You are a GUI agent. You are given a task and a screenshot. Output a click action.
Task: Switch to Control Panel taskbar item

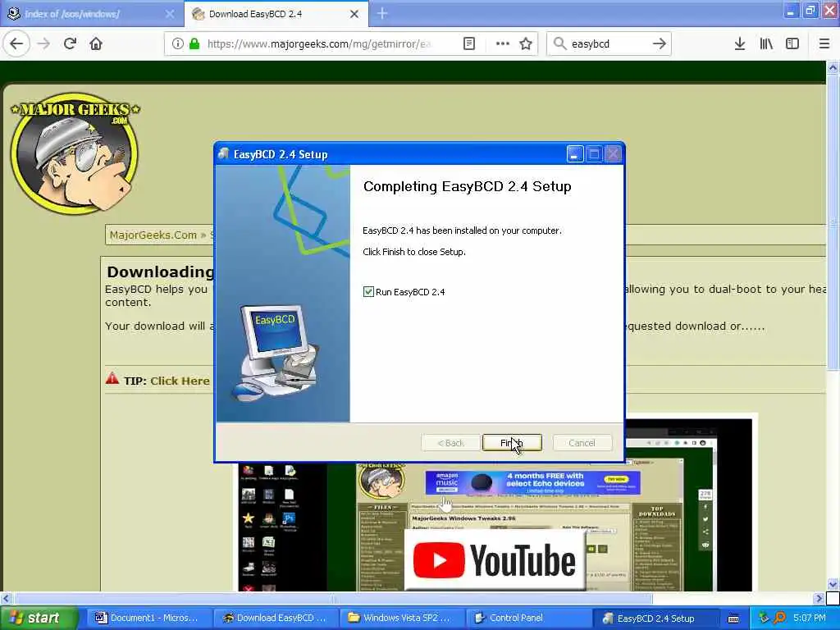[x=527, y=618]
